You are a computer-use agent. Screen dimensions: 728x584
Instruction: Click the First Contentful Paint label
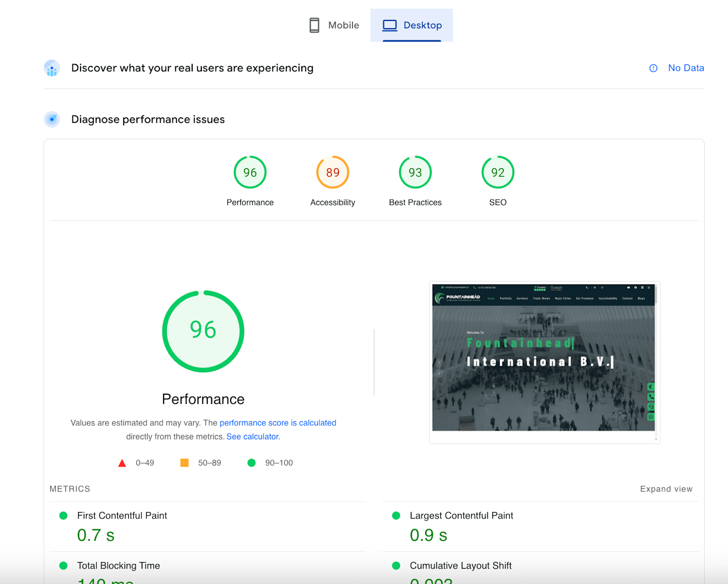tap(122, 516)
